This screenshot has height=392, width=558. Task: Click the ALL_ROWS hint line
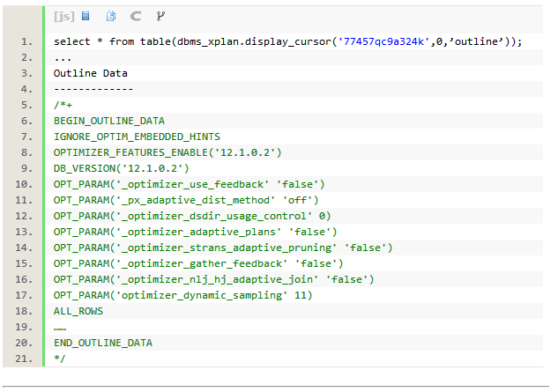(x=78, y=311)
